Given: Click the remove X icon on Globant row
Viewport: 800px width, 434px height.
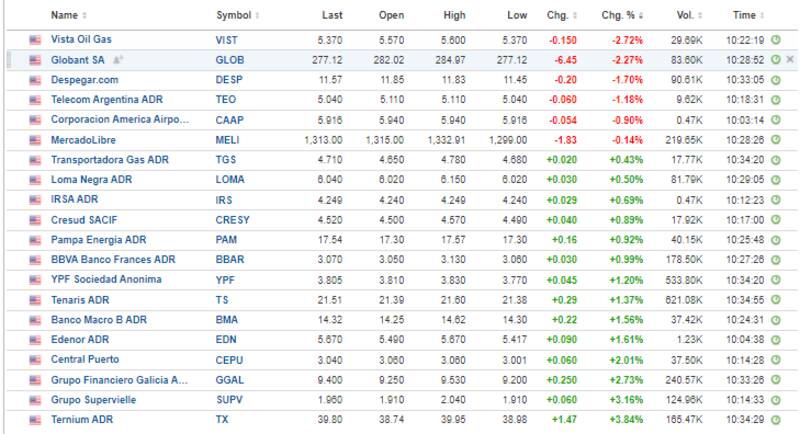Looking at the screenshot, I should 790,60.
